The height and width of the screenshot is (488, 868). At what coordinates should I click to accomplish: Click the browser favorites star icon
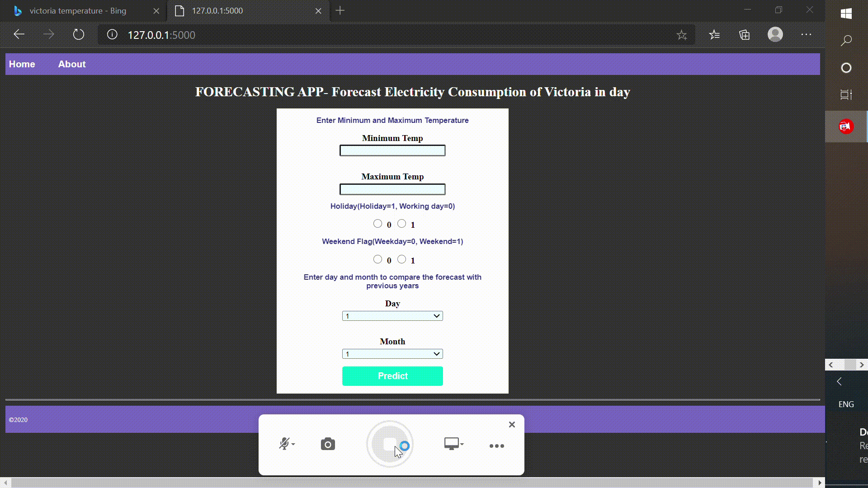tap(683, 34)
